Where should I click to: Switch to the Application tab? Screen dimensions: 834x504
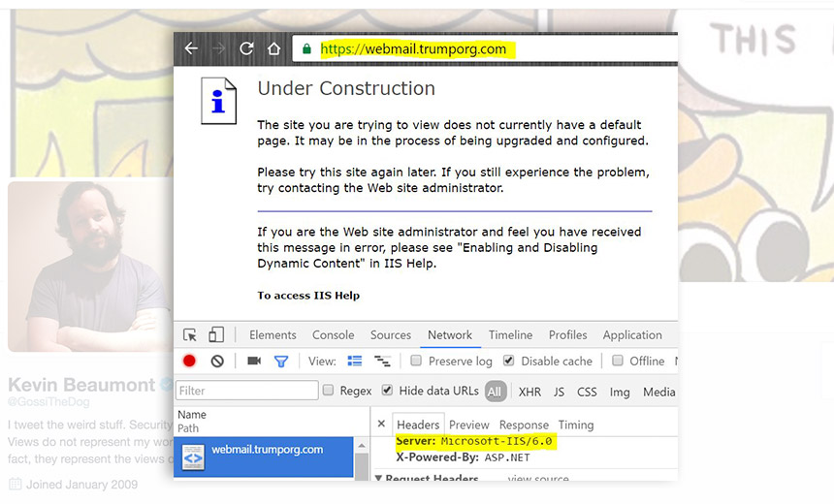[x=632, y=335]
